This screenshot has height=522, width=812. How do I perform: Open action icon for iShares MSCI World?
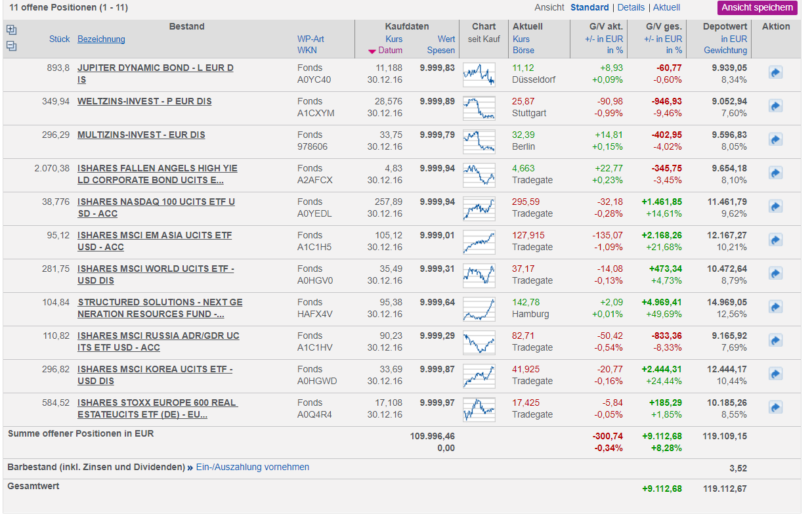775,273
